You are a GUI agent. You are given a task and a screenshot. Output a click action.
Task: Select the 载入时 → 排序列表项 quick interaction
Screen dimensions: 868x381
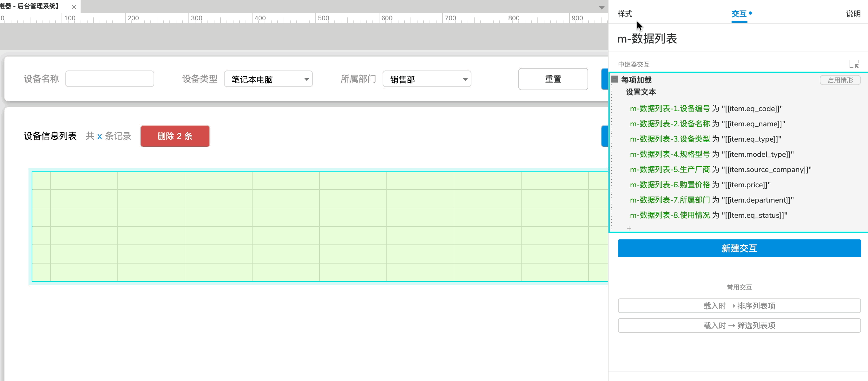click(x=739, y=306)
